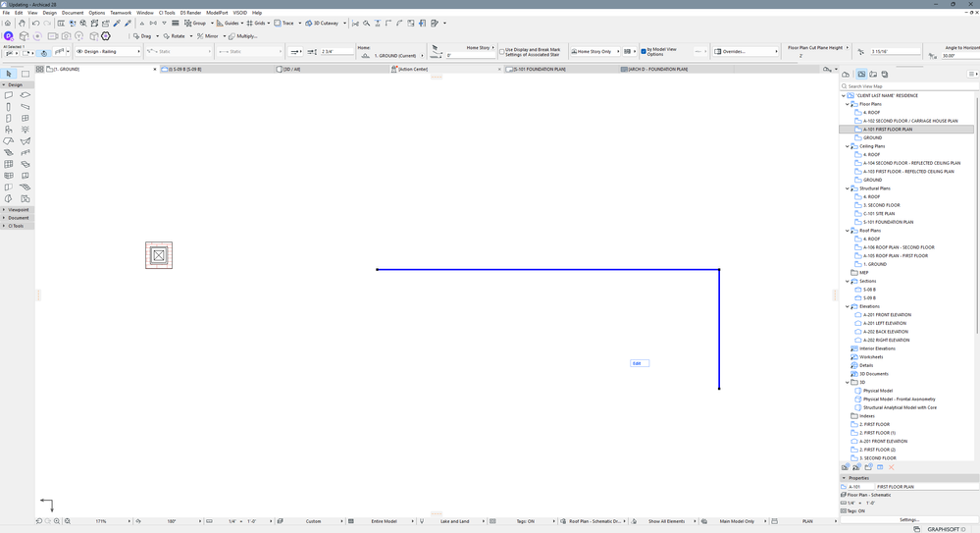Open the Overrides dropdown
980x533 pixels.
[x=747, y=51]
